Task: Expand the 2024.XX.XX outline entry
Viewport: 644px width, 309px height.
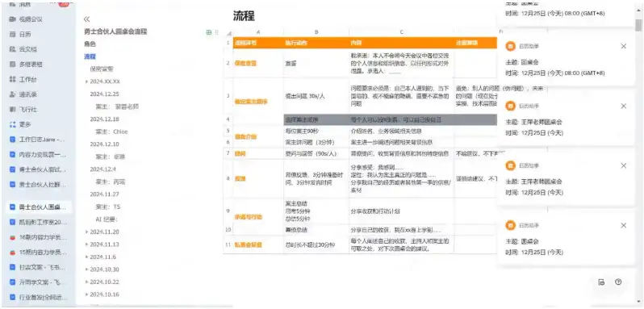Action: tap(86, 81)
